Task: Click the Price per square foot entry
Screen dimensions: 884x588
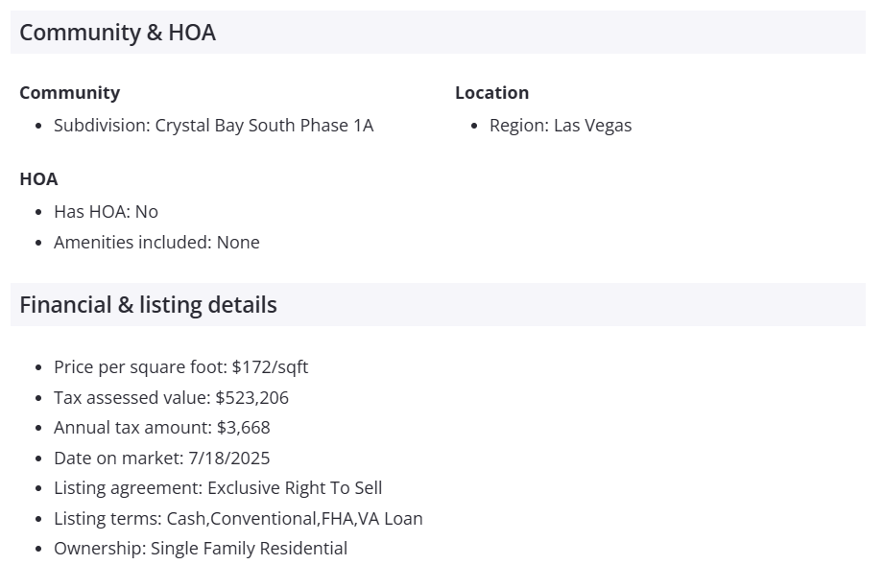Action: [180, 367]
